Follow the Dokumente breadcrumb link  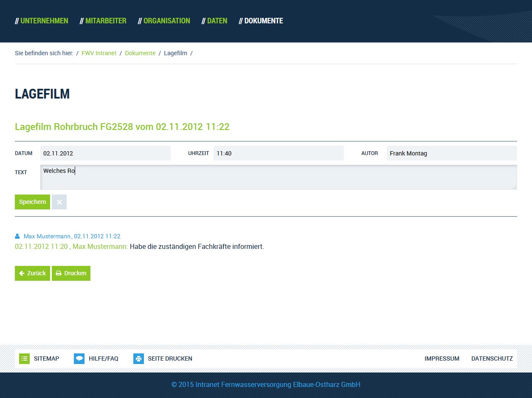tap(140, 53)
